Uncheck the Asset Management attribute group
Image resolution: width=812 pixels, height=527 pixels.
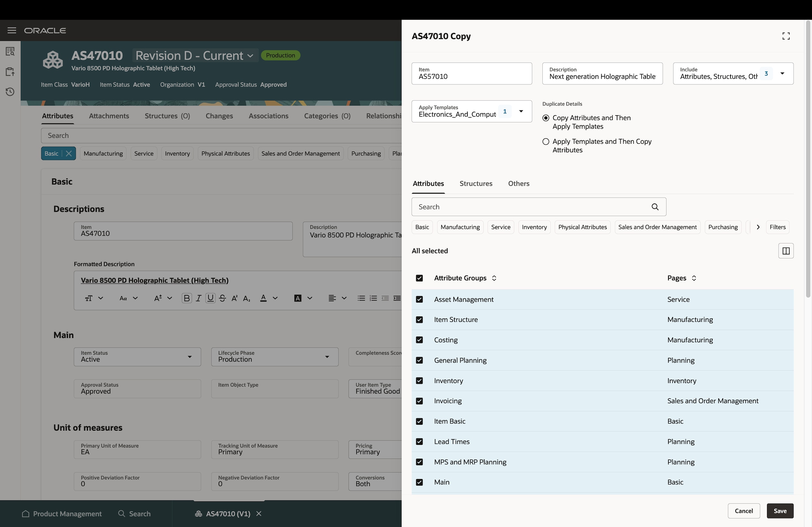(419, 299)
